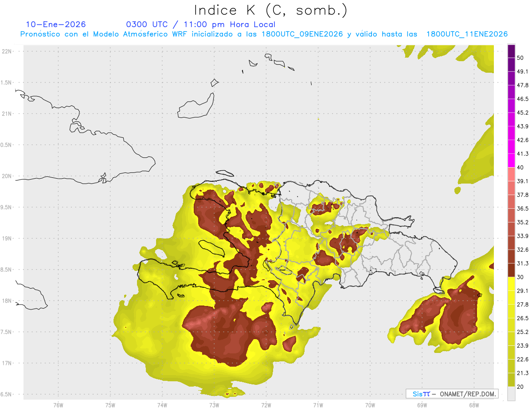
Task: Click the "18N" latitude label
Action: coord(8,301)
